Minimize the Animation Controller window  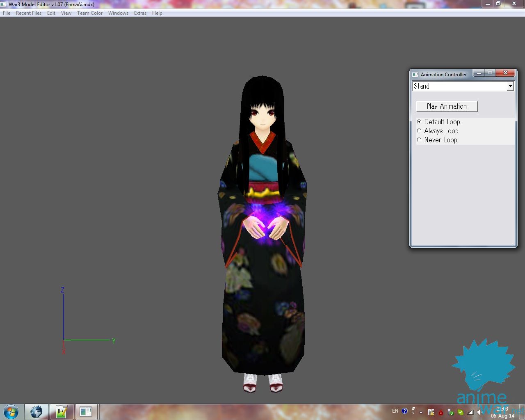pyautogui.click(x=479, y=73)
